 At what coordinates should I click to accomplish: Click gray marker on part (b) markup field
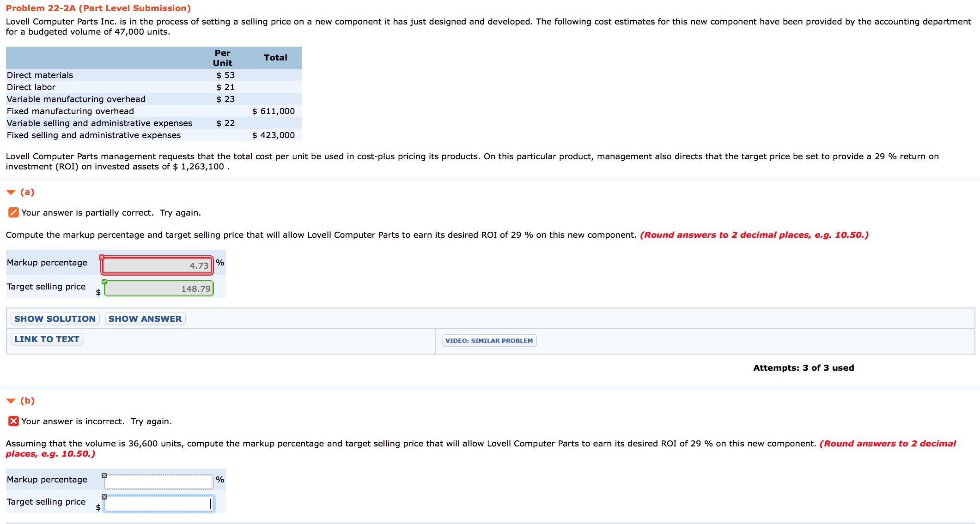click(x=104, y=476)
